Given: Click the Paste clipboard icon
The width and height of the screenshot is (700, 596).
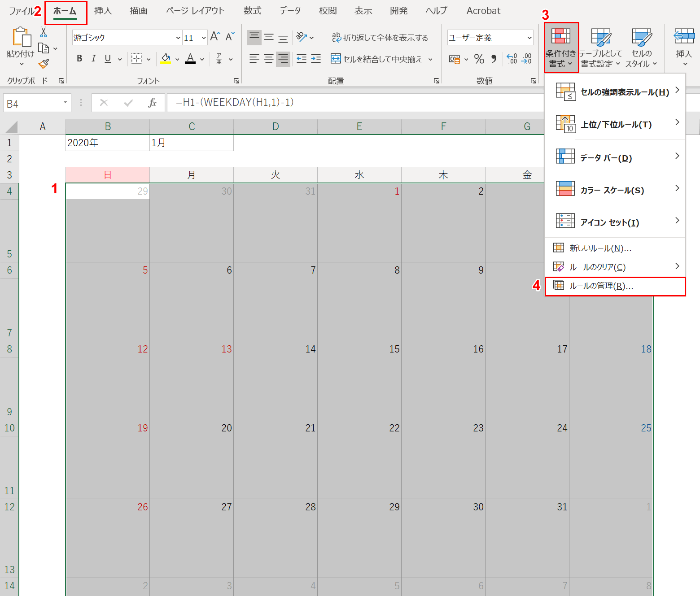Looking at the screenshot, I should 21,37.
